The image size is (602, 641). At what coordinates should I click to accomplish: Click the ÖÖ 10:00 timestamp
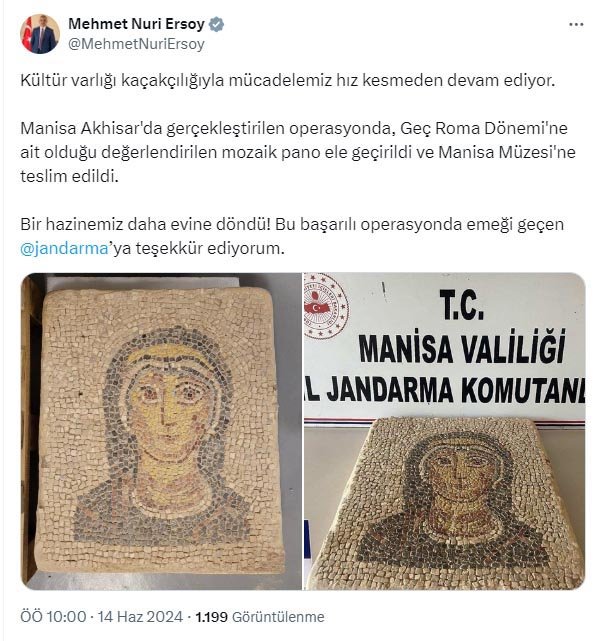53,616
